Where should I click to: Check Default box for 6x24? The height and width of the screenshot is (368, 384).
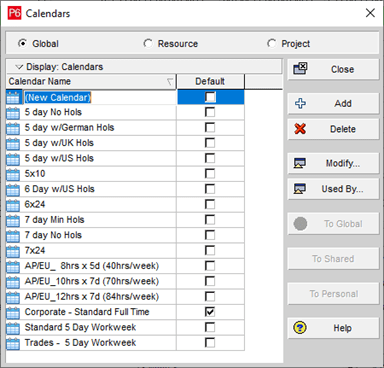[x=210, y=204]
